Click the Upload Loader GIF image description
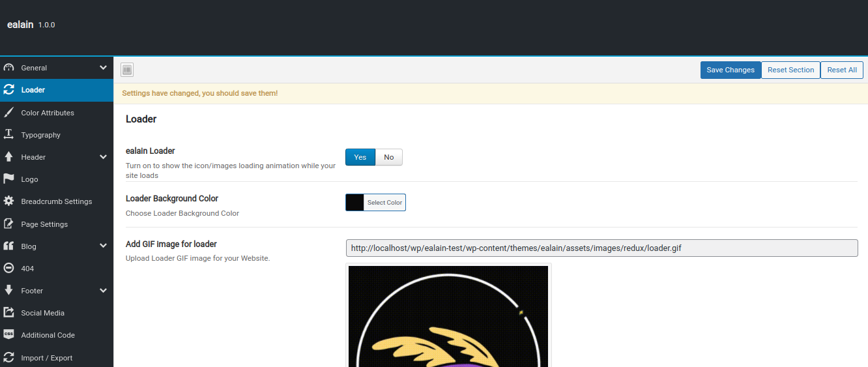Screen dimensions: 868x367 197,258
